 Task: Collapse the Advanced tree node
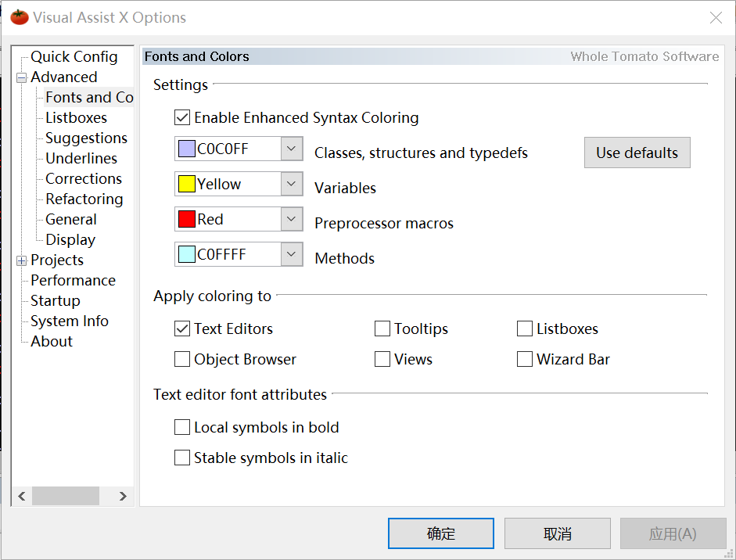(21, 77)
